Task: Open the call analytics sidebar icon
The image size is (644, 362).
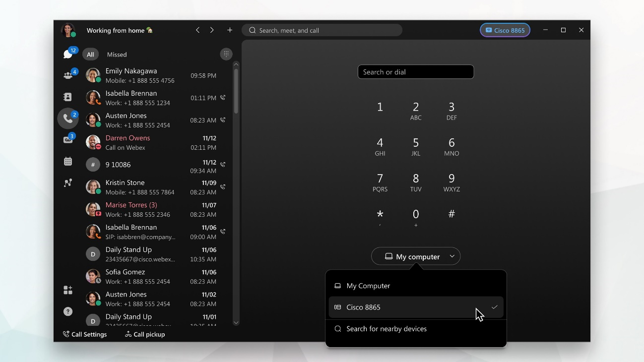Action: tap(68, 182)
